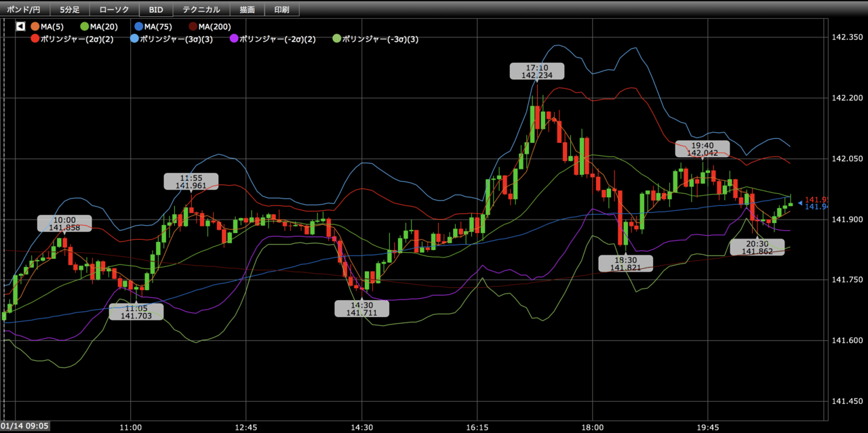This screenshot has width=868, height=433.
Task: Toggle the MA(5) orange legend marker
Action: point(35,26)
